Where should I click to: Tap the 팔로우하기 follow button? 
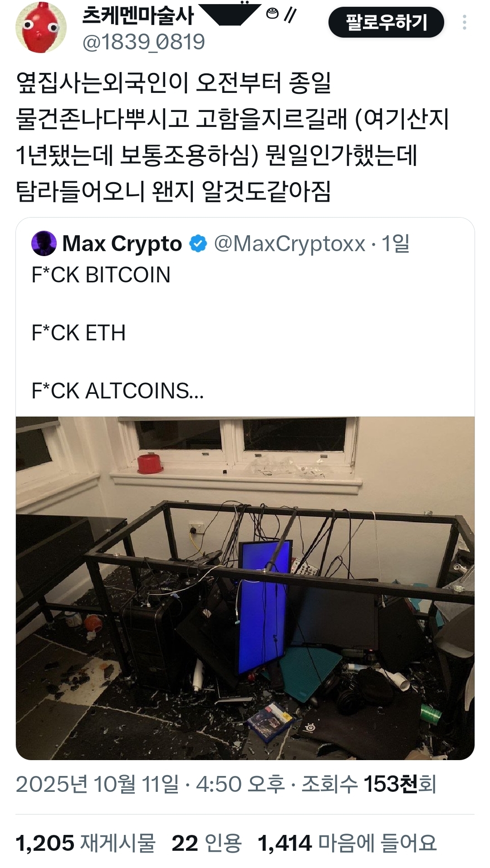386,22
